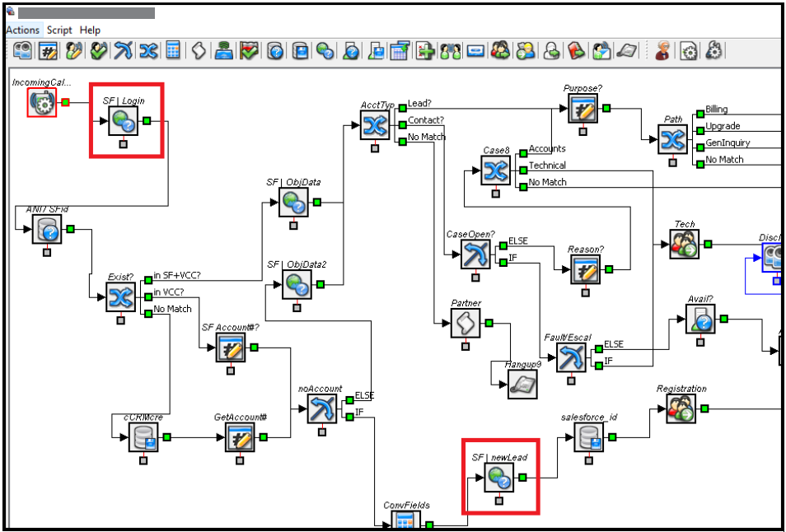
Task: Select the user-with-pencil toolbar tool
Action: 73,50
